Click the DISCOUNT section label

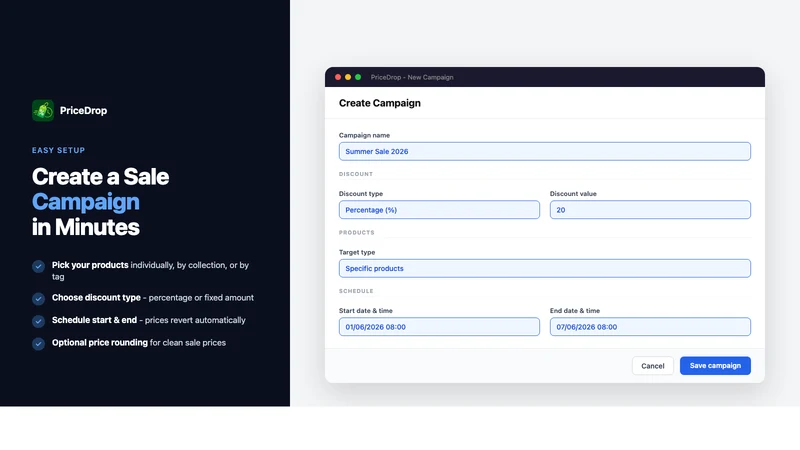point(356,174)
